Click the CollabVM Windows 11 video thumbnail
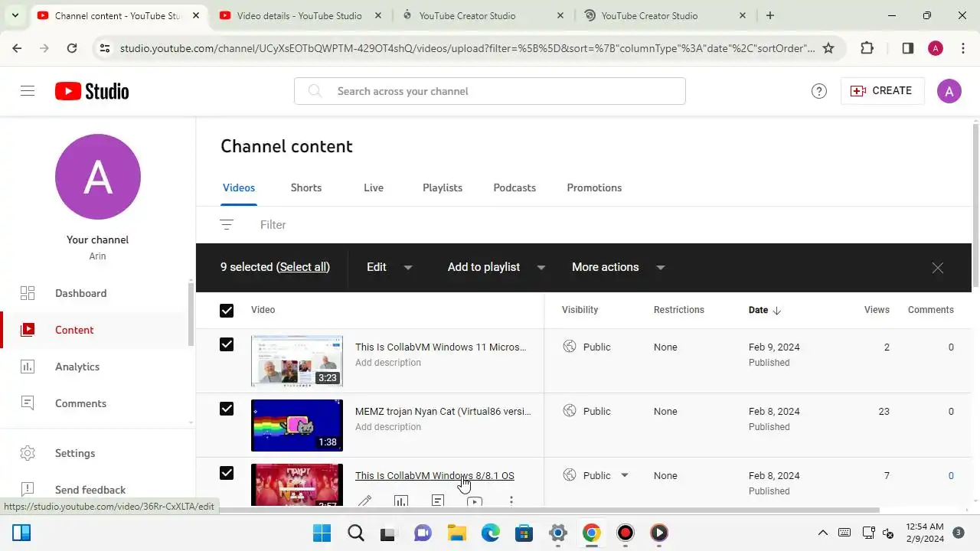This screenshot has width=980, height=551. tap(297, 361)
